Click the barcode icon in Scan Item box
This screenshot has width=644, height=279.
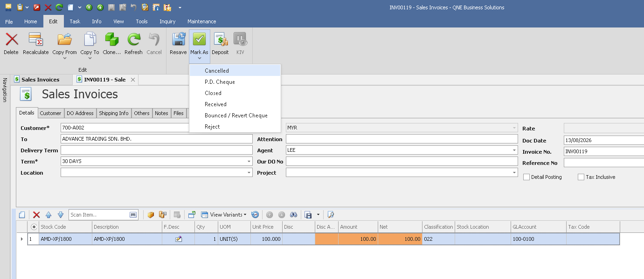[x=133, y=215]
